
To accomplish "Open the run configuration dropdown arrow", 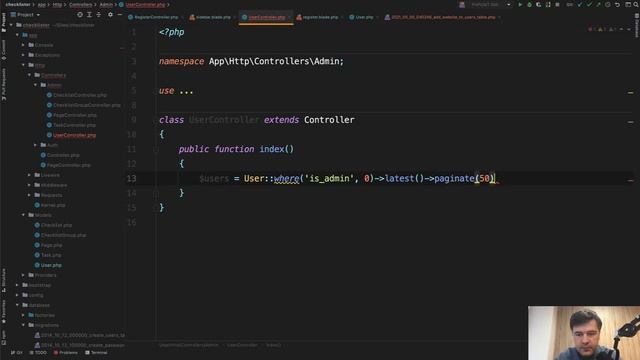I will [509, 5].
